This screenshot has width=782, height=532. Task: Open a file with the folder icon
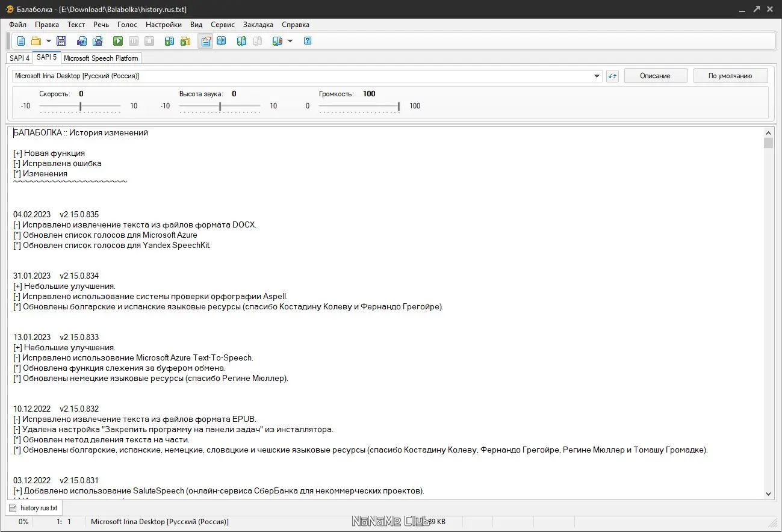click(x=36, y=41)
